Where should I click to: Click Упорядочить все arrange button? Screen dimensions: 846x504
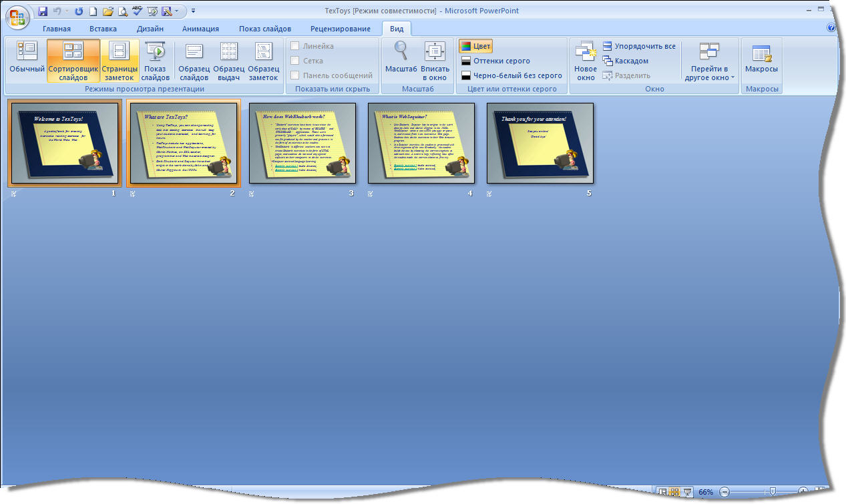pyautogui.click(x=639, y=46)
